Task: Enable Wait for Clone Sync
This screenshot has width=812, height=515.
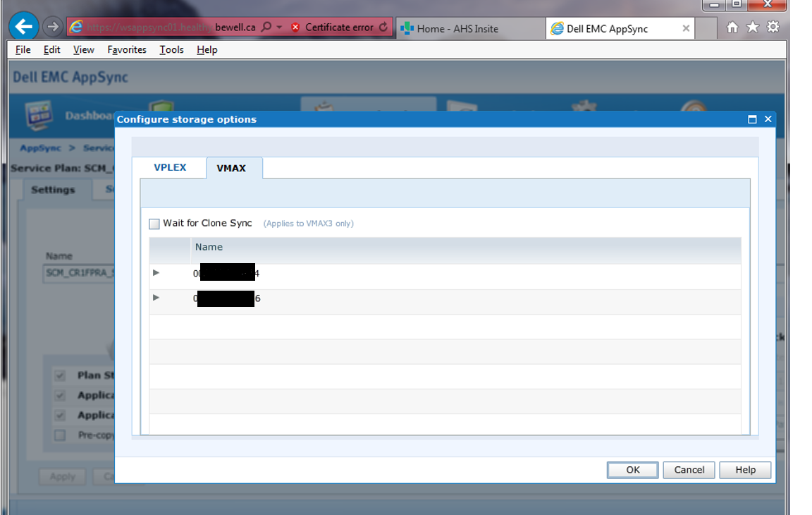Action: (154, 224)
